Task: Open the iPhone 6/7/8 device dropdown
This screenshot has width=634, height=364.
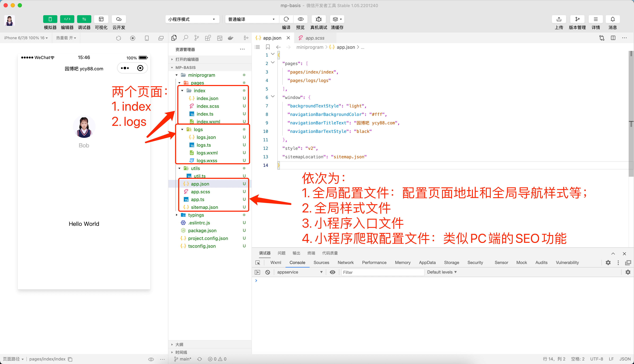Action: 26,38
